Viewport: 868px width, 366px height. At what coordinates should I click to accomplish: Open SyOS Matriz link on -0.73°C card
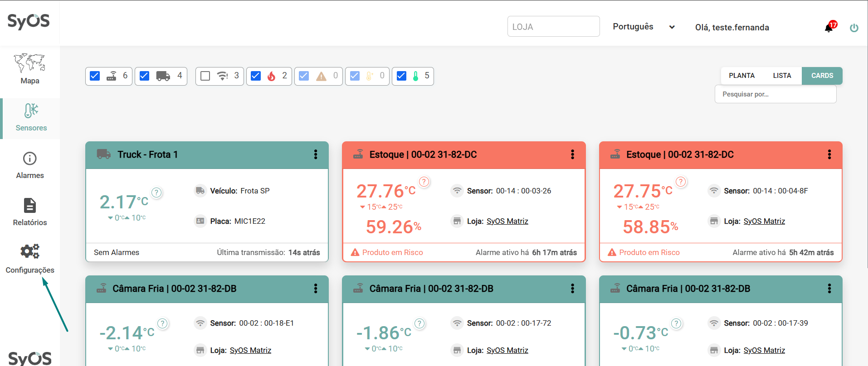coord(764,350)
